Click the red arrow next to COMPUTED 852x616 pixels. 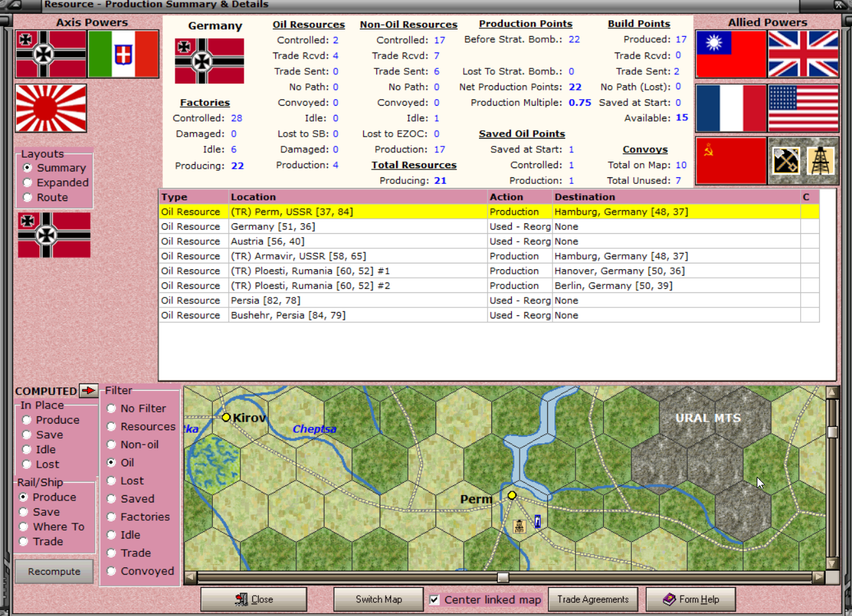pyautogui.click(x=88, y=391)
